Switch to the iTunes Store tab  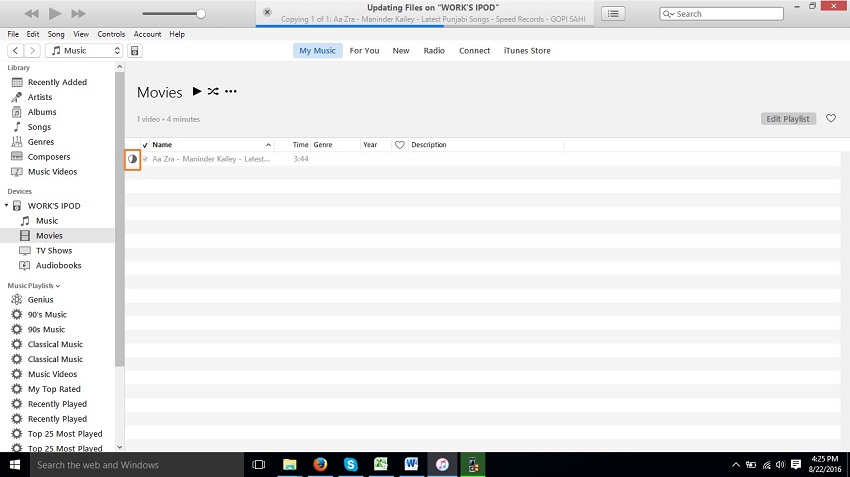click(x=526, y=51)
